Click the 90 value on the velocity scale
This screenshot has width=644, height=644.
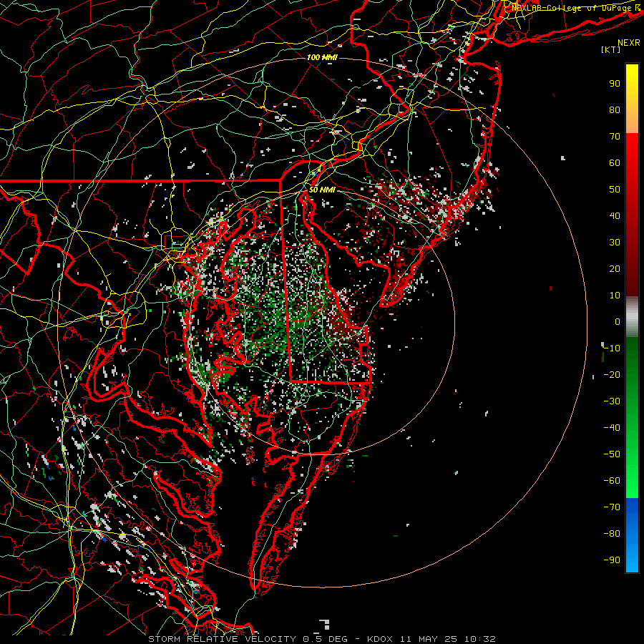[x=615, y=84]
